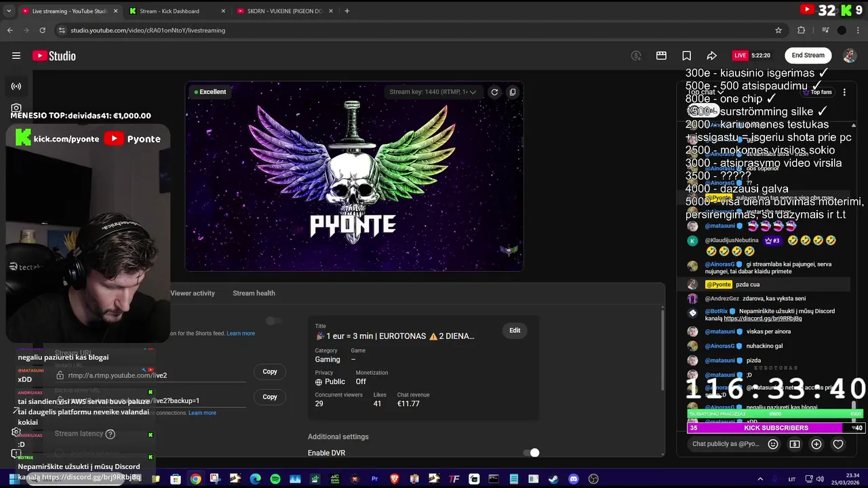Screen dimensions: 868x488
Task: Open Learn more link about connections
Action: coord(202,413)
